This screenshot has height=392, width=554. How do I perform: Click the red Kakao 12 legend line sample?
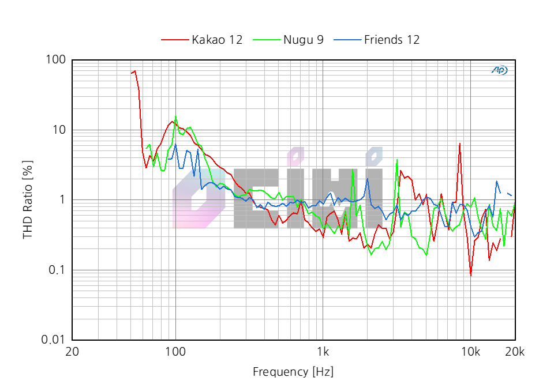point(174,40)
